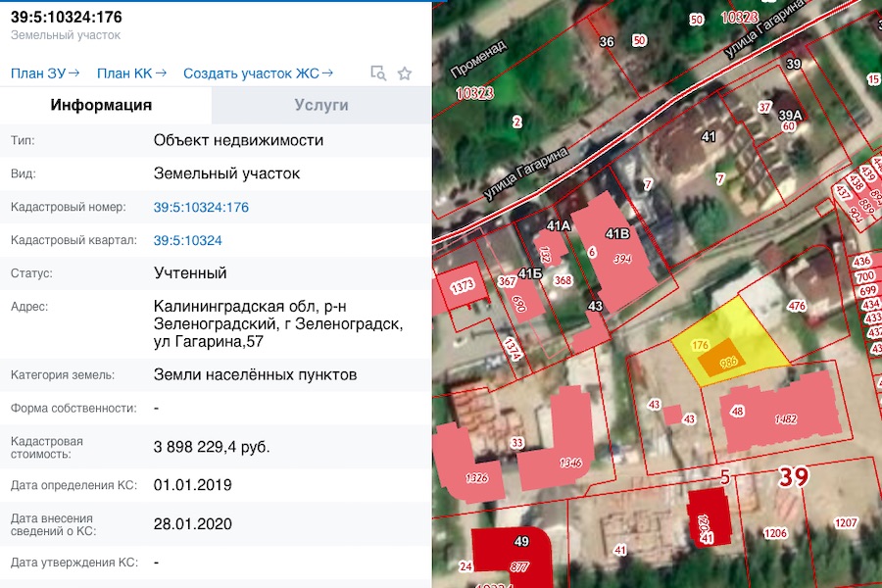882x588 pixels.
Task: Select the zoom-to-parcel magnifier icon
Action: tap(377, 73)
